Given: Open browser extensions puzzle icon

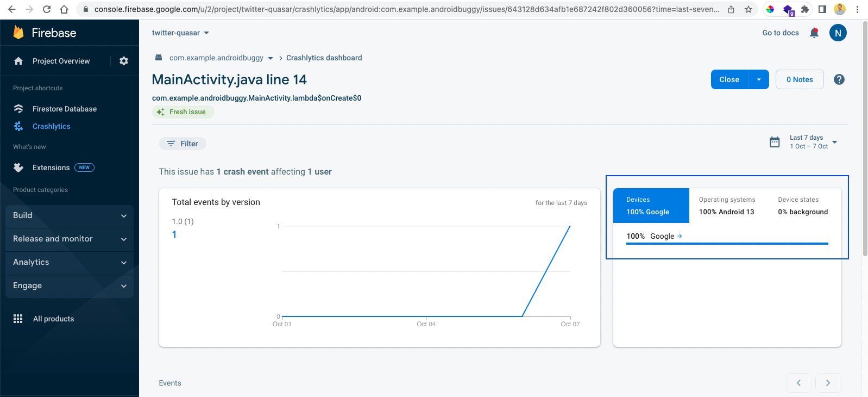Looking at the screenshot, I should [x=805, y=9].
